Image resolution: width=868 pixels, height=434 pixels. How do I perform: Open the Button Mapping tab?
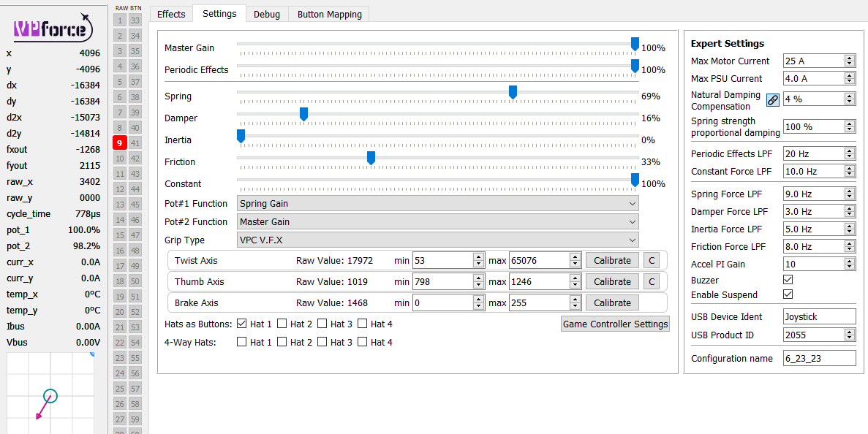[x=329, y=14]
